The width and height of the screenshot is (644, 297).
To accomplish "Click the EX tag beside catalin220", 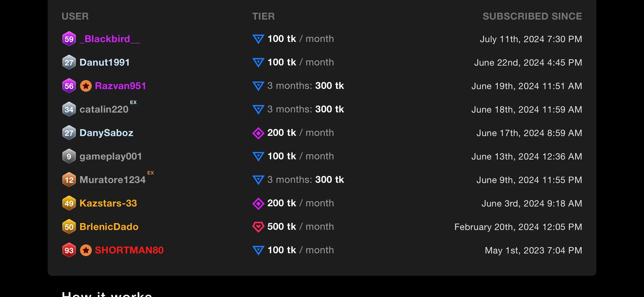I will (x=133, y=102).
